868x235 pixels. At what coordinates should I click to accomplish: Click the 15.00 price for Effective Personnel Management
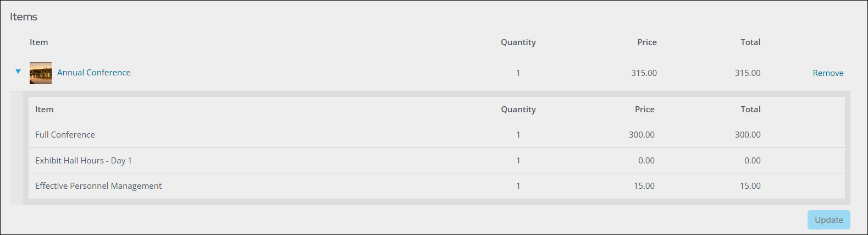pos(644,186)
